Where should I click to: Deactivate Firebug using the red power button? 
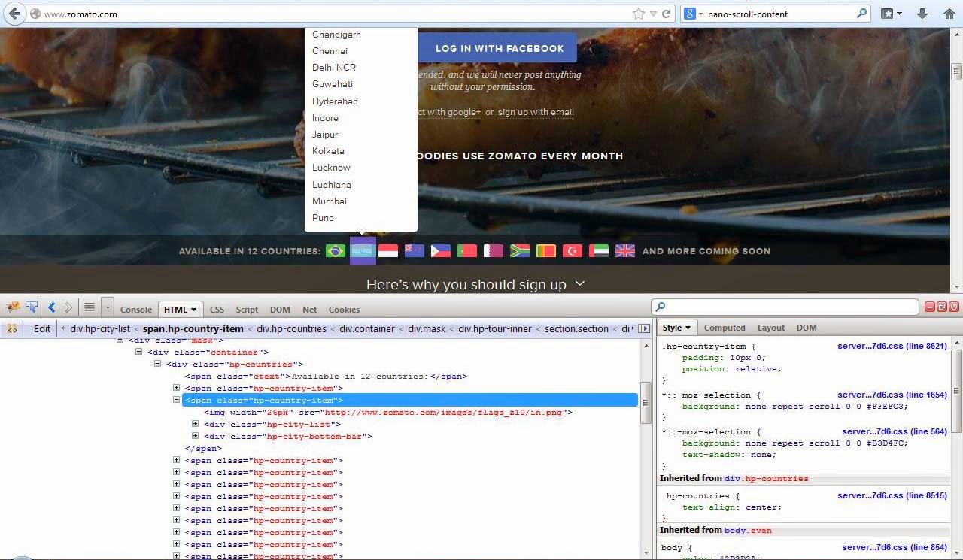954,307
